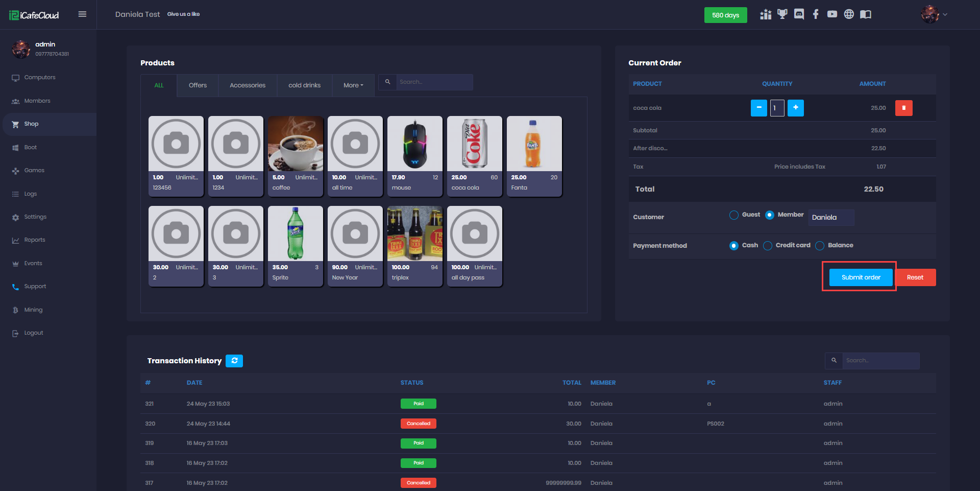Screen dimensions: 980x491
Task: Delete coca cola from current order
Action: coord(903,108)
